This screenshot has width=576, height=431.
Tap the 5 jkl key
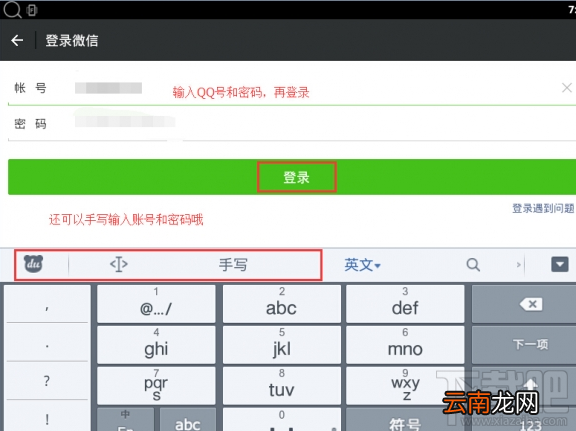click(x=281, y=345)
